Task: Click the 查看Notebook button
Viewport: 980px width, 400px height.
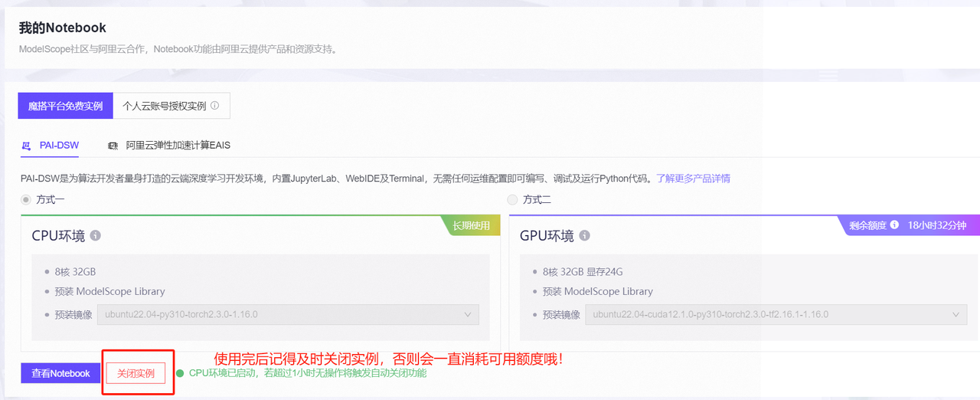Action: 60,373
